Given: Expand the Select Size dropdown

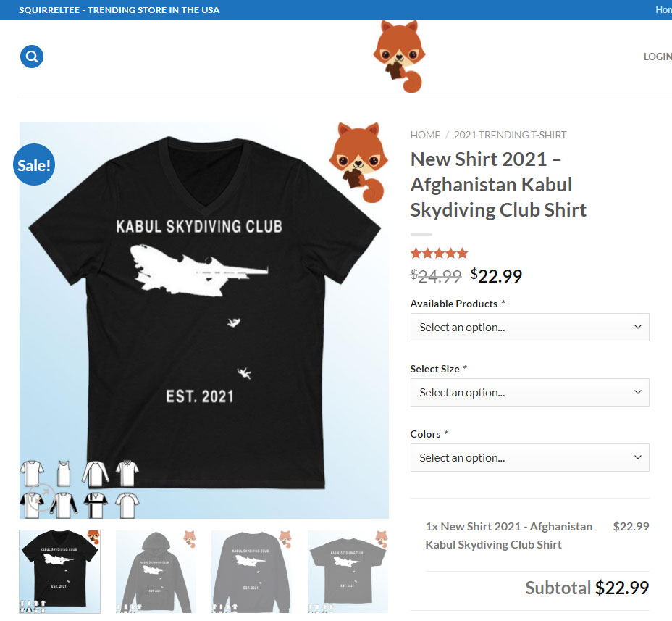Looking at the screenshot, I should click(x=529, y=393).
